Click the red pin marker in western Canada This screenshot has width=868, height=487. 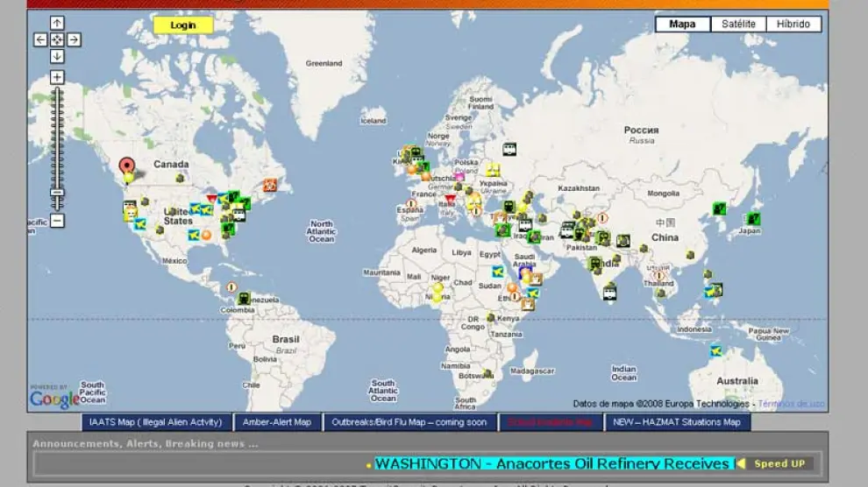(x=127, y=165)
